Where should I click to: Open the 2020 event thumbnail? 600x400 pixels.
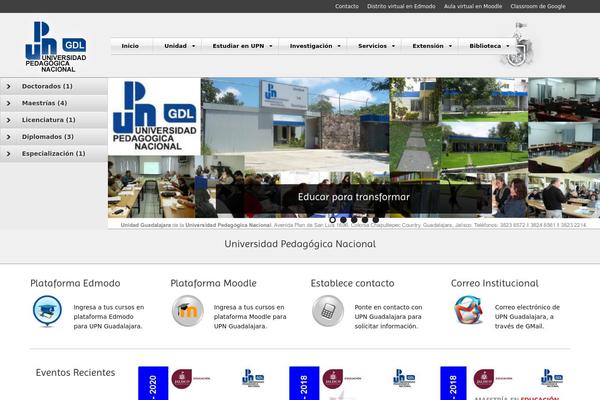pyautogui.click(x=203, y=383)
